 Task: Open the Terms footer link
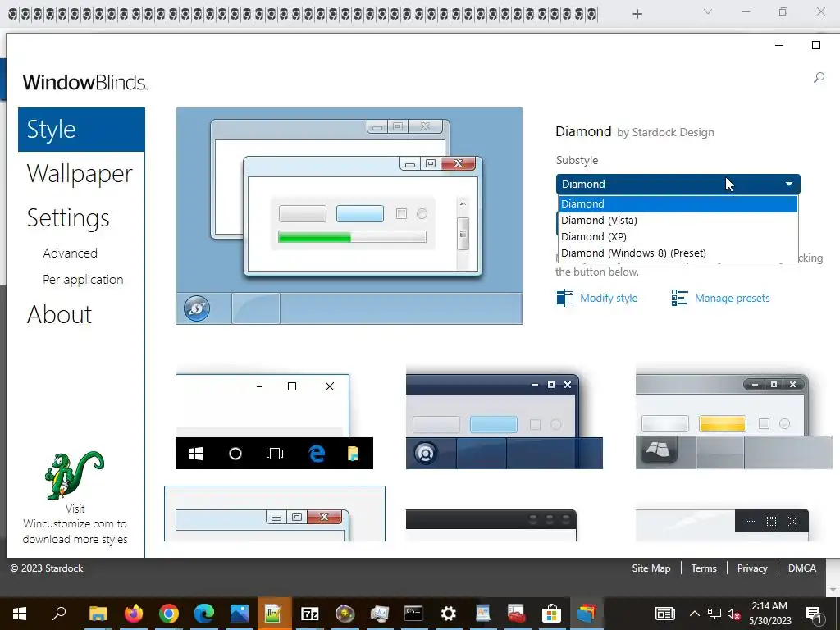coord(703,568)
